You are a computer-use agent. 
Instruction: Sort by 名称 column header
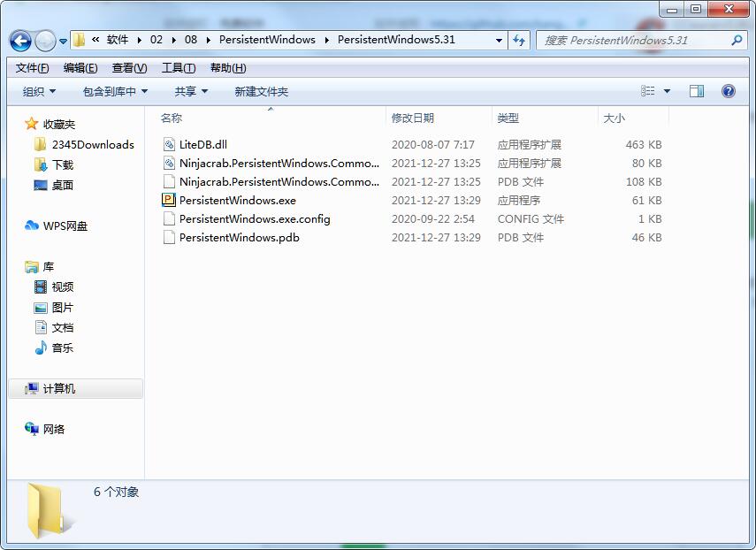172,118
